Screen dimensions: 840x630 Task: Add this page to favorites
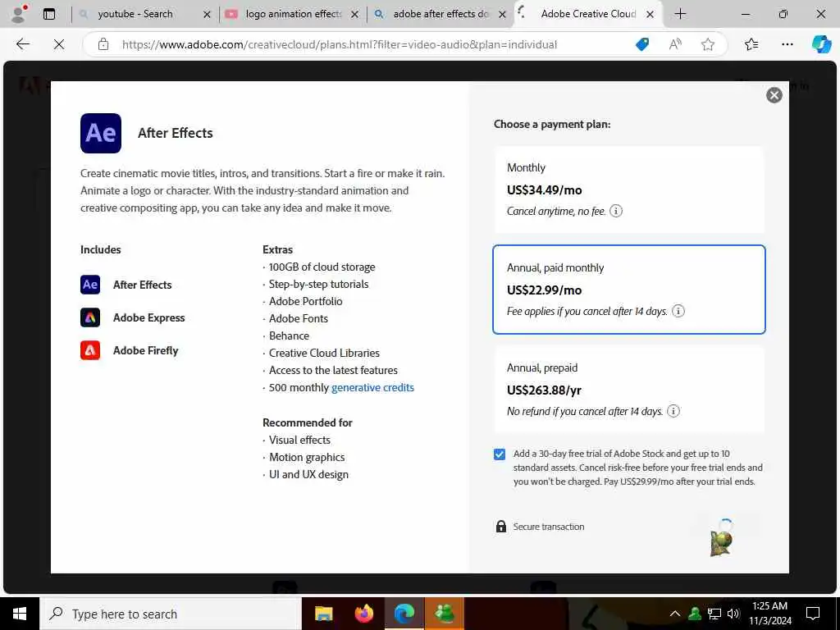click(708, 44)
